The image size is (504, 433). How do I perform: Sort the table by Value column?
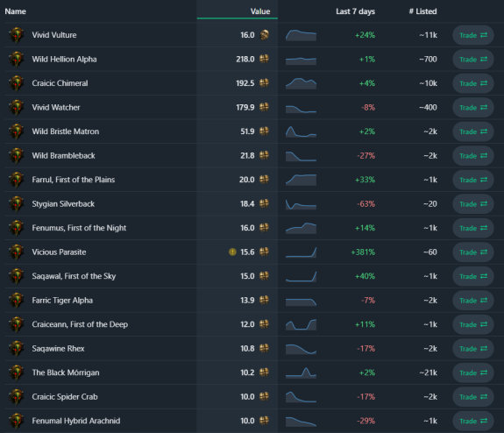pos(260,11)
